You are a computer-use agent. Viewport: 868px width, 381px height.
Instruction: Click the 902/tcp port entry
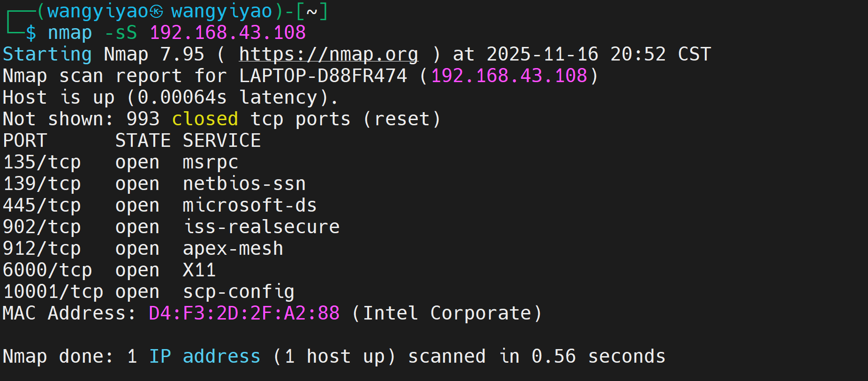pos(42,227)
